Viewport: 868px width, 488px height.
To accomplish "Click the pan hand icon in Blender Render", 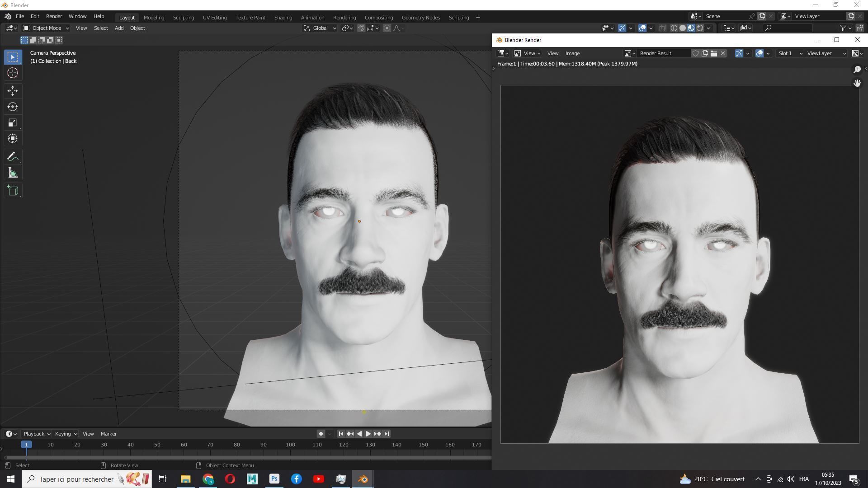I will coord(857,83).
